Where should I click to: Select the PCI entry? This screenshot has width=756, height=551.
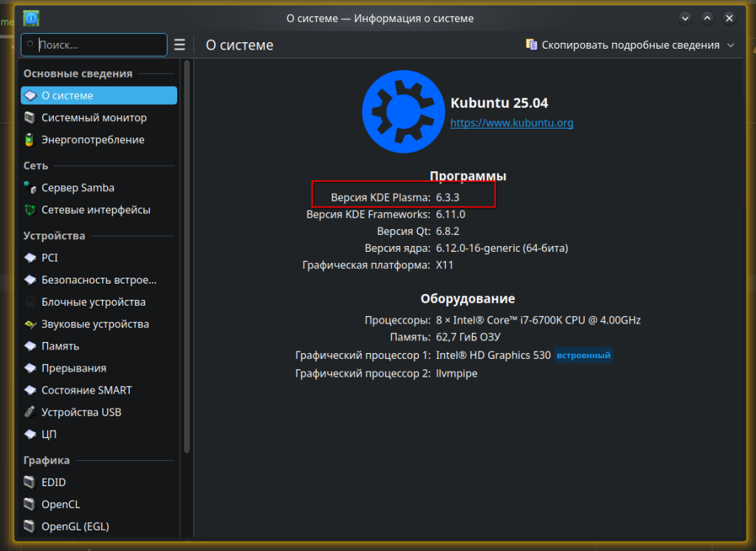pyautogui.click(x=99, y=258)
